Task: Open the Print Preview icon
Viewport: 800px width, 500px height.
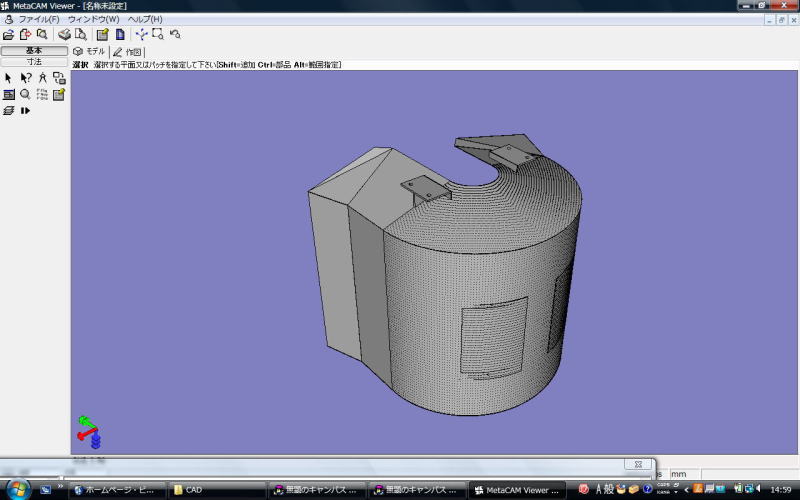Action: (x=80, y=34)
